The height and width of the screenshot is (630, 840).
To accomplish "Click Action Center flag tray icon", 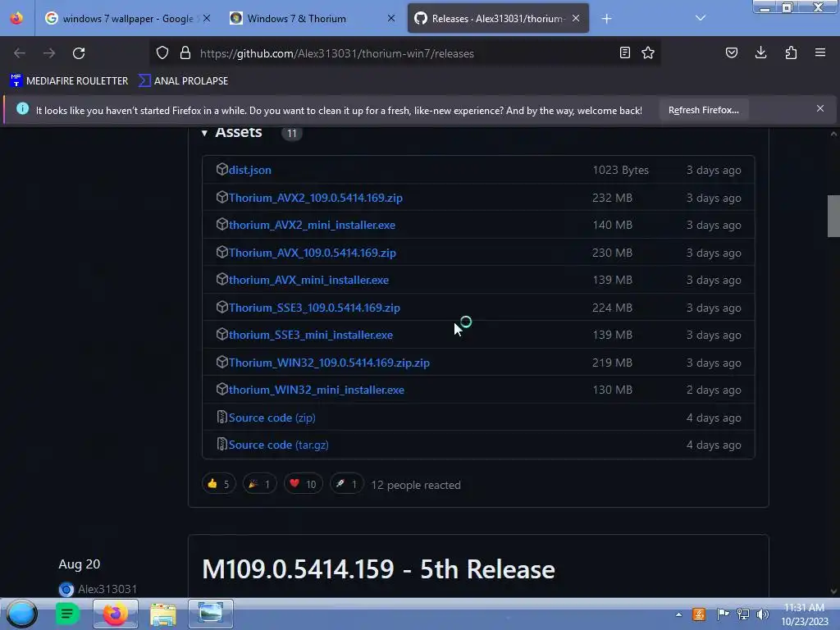I will click(723, 614).
